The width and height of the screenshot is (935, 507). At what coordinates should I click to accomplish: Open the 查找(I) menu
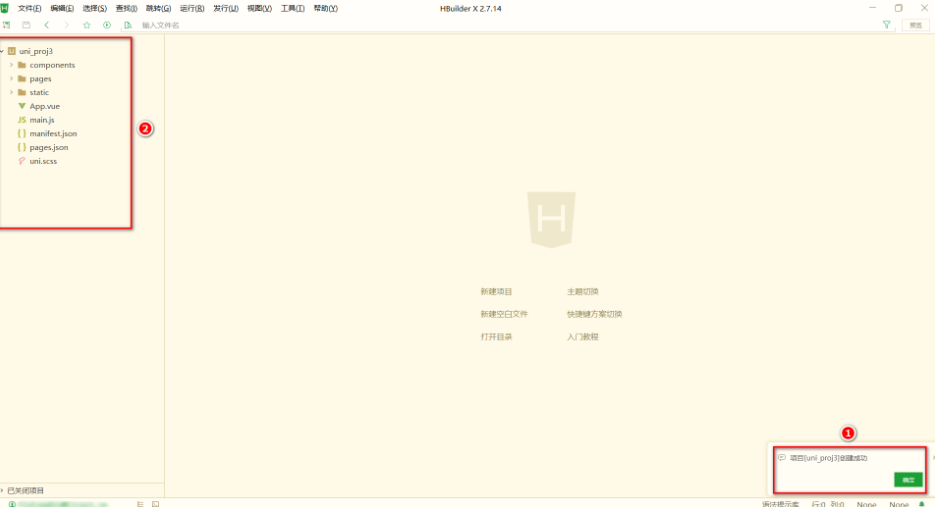tap(126, 8)
